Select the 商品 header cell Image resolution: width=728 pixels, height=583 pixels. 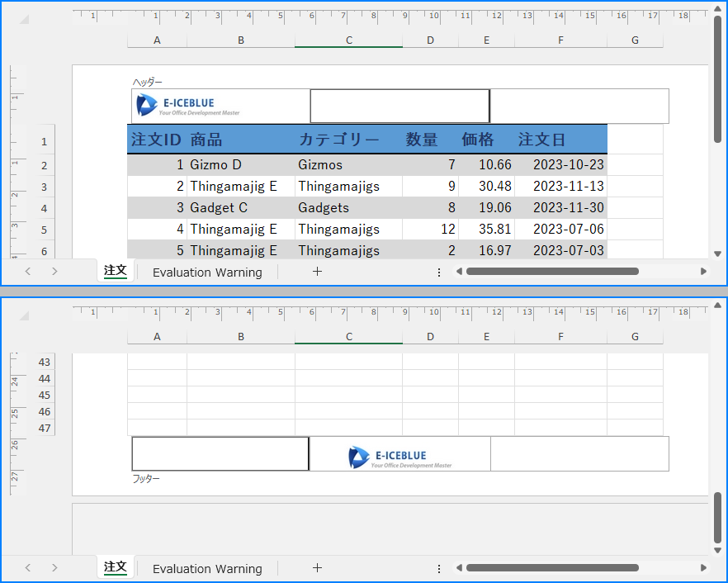pyautogui.click(x=240, y=140)
